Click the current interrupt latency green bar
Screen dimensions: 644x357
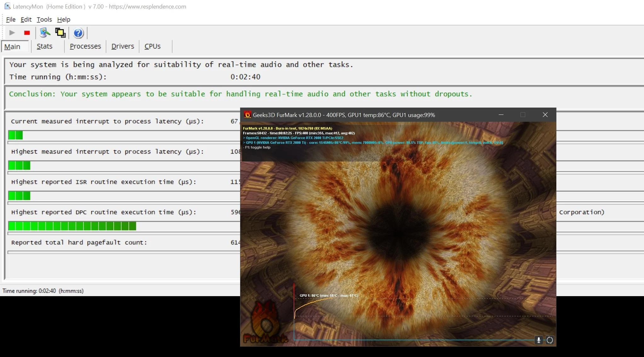pos(16,135)
